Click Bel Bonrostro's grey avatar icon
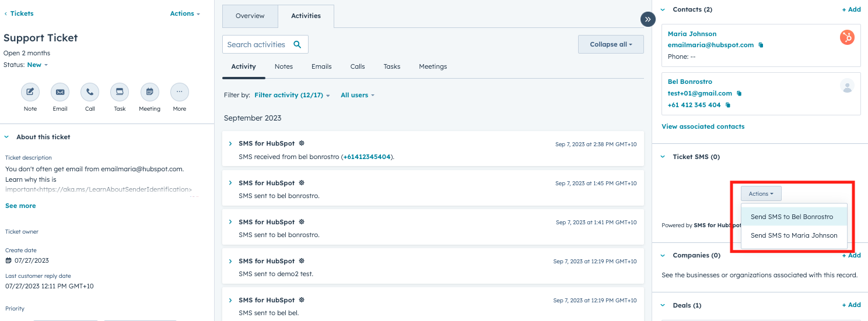Image resolution: width=868 pixels, height=321 pixels. [847, 86]
